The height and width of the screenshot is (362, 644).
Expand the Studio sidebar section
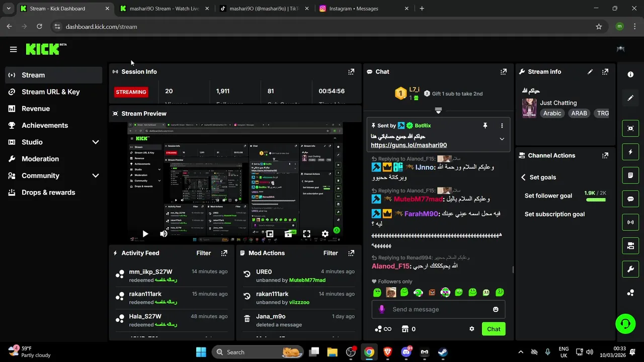(x=95, y=142)
